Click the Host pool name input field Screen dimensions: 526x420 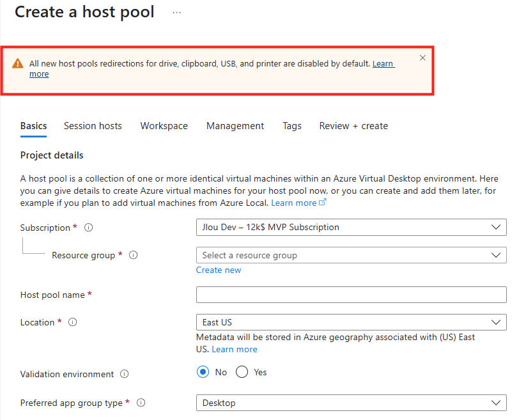pos(351,295)
